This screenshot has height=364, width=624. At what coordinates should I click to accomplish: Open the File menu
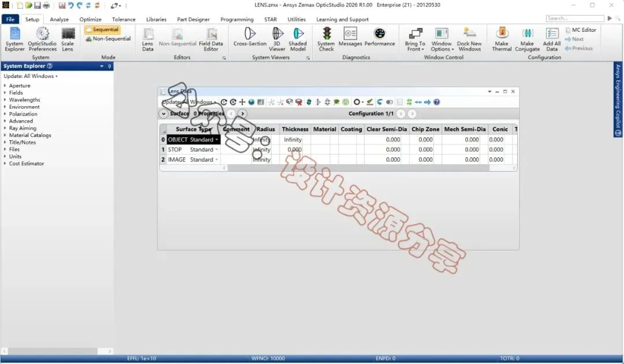(10, 19)
